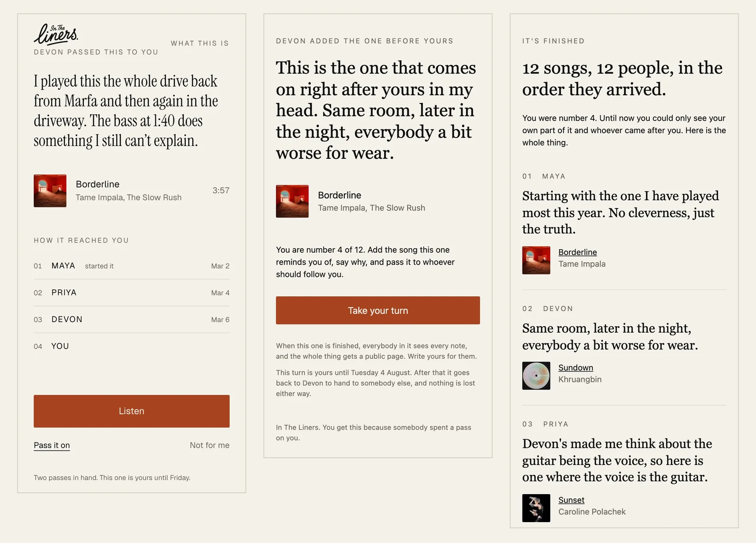This screenshot has height=543, width=756.
Task: Click the Mar 6 date
Action: tap(220, 320)
